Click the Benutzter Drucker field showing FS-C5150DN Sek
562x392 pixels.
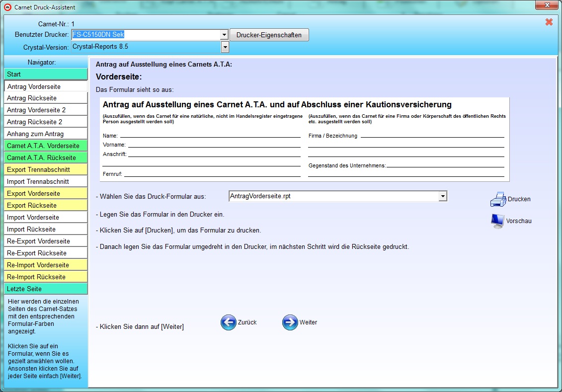point(146,35)
